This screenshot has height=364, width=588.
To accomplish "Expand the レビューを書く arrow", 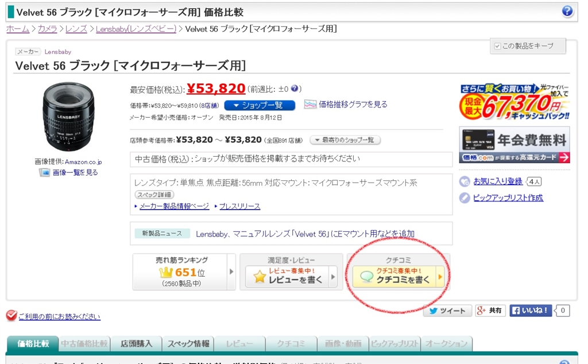I will click(333, 277).
